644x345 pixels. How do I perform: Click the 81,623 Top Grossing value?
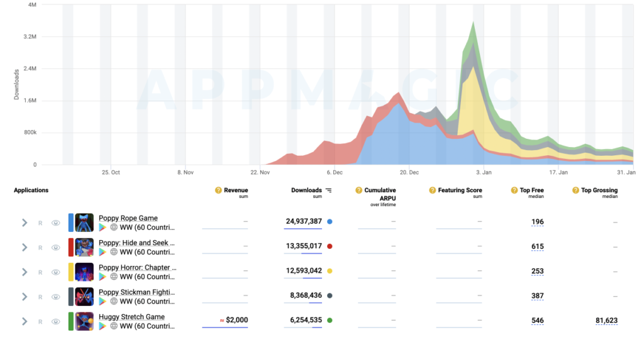click(x=607, y=320)
